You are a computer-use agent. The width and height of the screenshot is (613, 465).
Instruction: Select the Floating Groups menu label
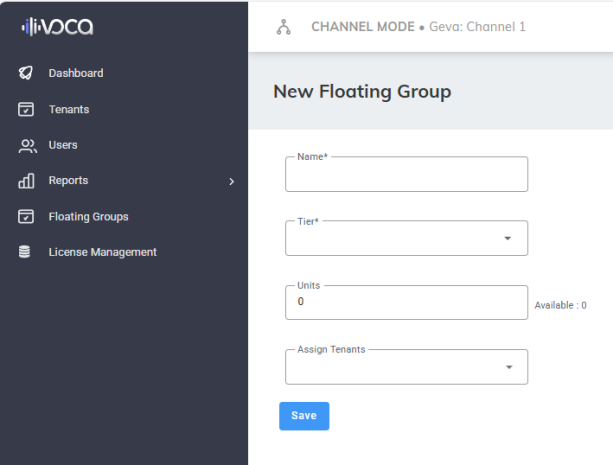[x=88, y=216]
